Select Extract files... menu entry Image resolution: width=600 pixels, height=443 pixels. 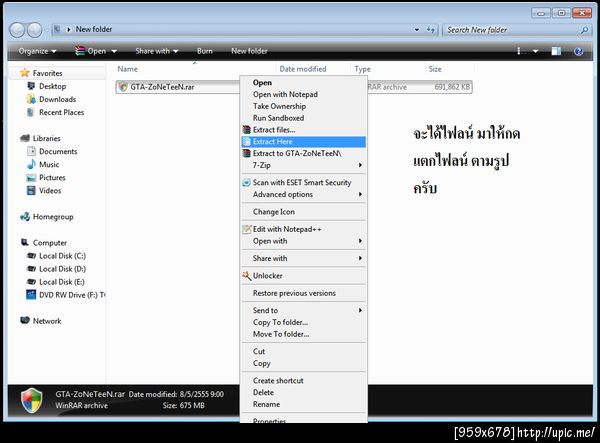point(303,130)
